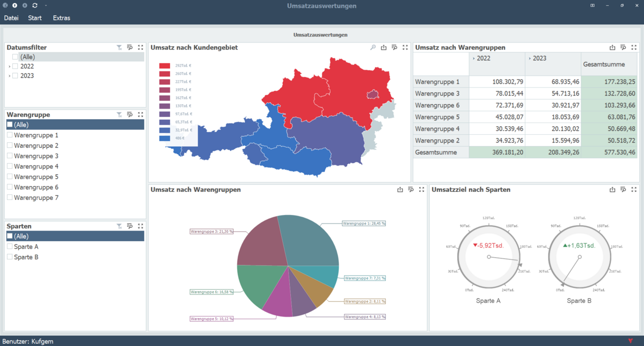Open the Start menu tab

(35, 18)
